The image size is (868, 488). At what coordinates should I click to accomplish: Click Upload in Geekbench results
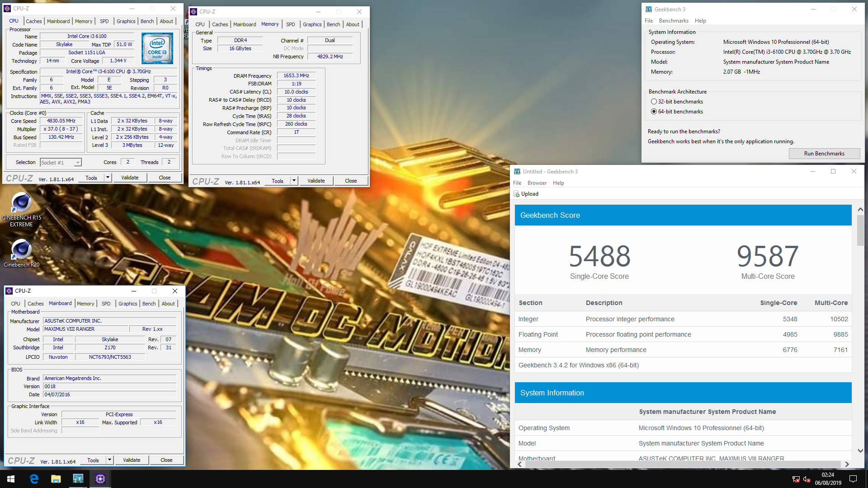[526, 194]
